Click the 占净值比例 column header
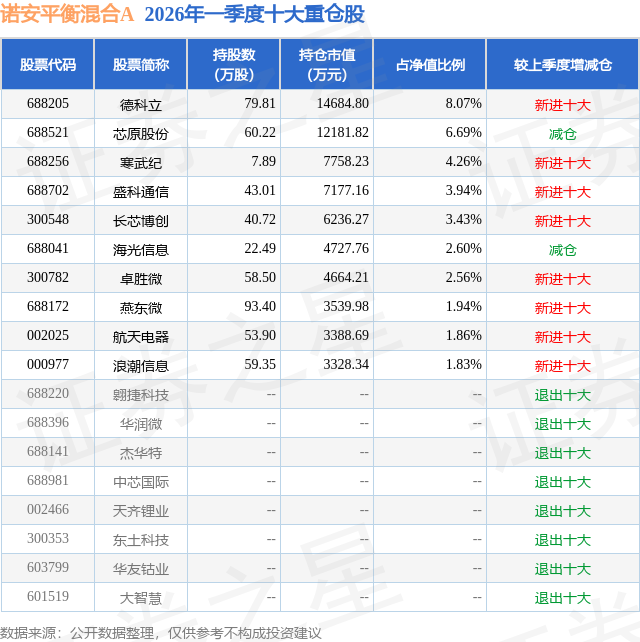The width and height of the screenshot is (640, 642). click(x=430, y=65)
